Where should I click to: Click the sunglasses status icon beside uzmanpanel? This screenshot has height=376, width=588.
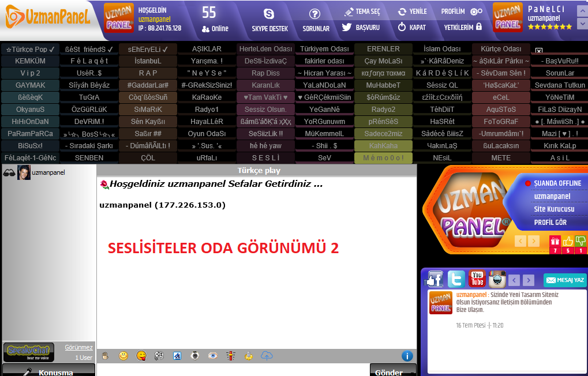point(9,173)
